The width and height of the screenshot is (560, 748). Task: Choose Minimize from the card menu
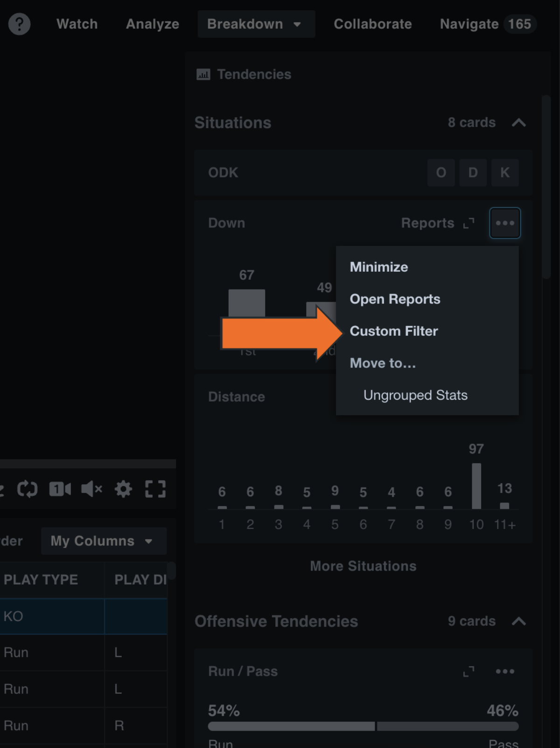(x=379, y=267)
